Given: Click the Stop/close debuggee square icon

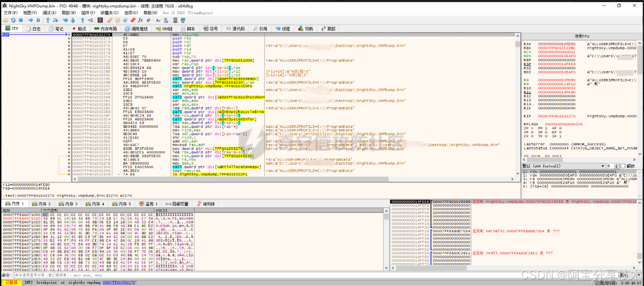Looking at the screenshot, I should (20, 20).
